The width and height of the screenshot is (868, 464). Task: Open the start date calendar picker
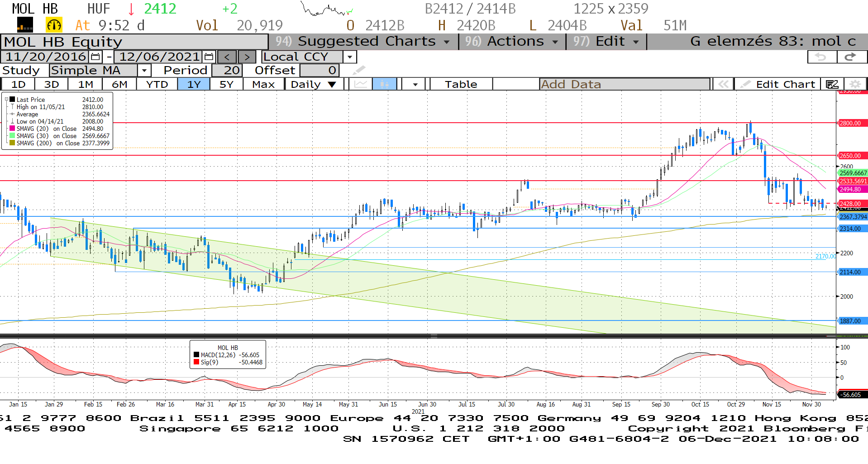95,57
